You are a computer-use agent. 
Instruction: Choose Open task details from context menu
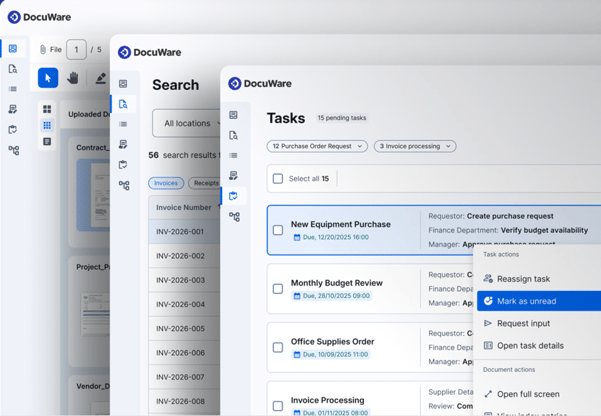pyautogui.click(x=537, y=345)
